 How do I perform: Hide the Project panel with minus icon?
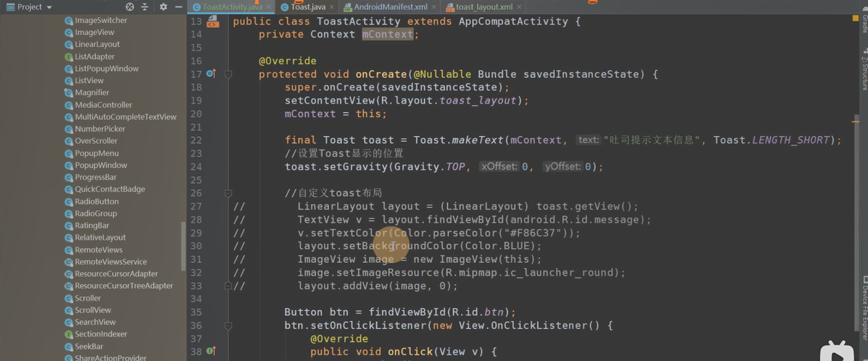178,7
